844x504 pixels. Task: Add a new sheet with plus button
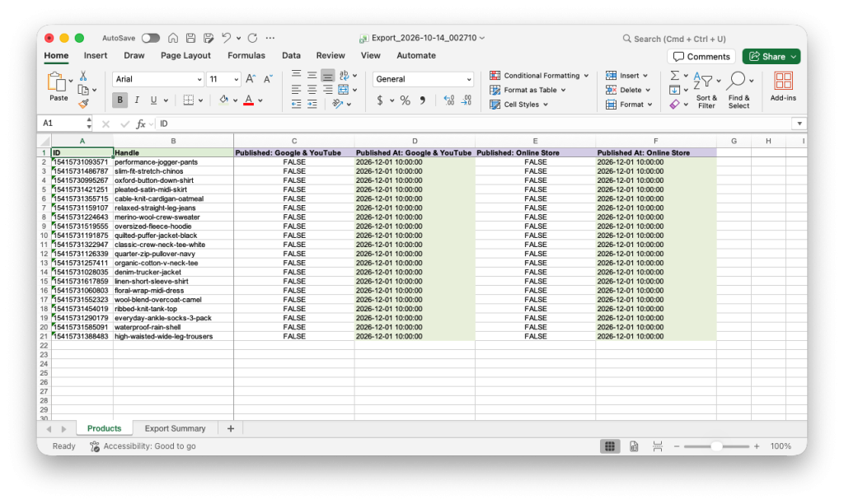[231, 429]
